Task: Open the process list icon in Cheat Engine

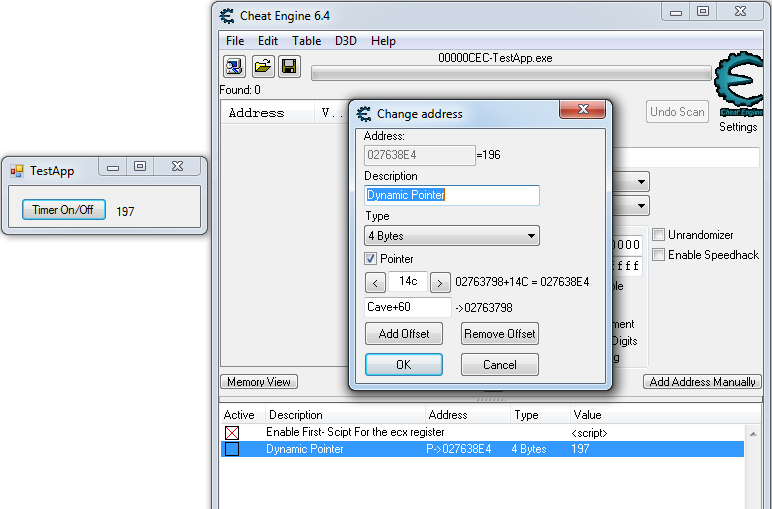Action: pyautogui.click(x=234, y=66)
